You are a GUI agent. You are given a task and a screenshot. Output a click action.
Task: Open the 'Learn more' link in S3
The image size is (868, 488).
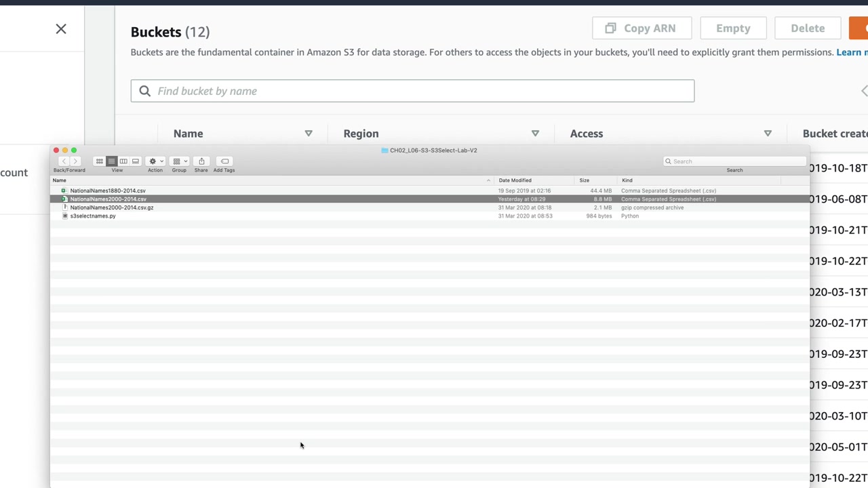(852, 52)
